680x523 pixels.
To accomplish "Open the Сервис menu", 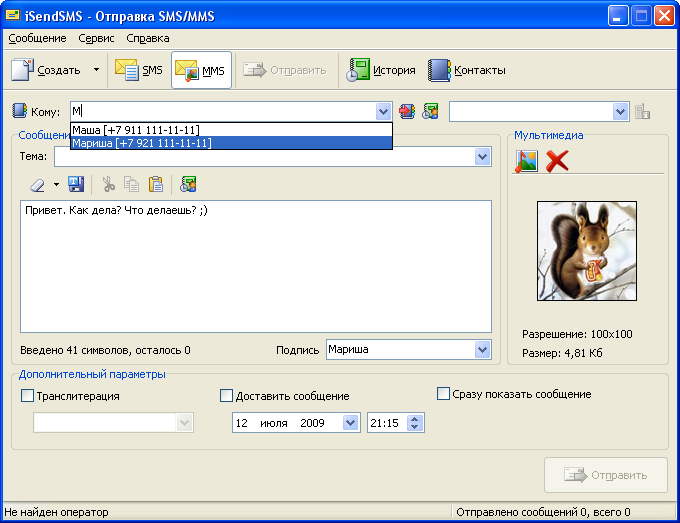I will (x=96, y=39).
